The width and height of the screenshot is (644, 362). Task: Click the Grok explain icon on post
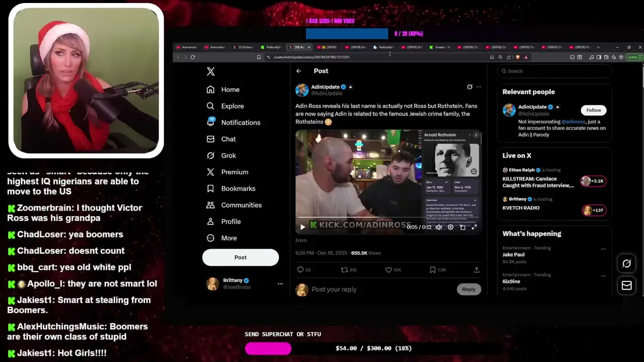(x=469, y=87)
